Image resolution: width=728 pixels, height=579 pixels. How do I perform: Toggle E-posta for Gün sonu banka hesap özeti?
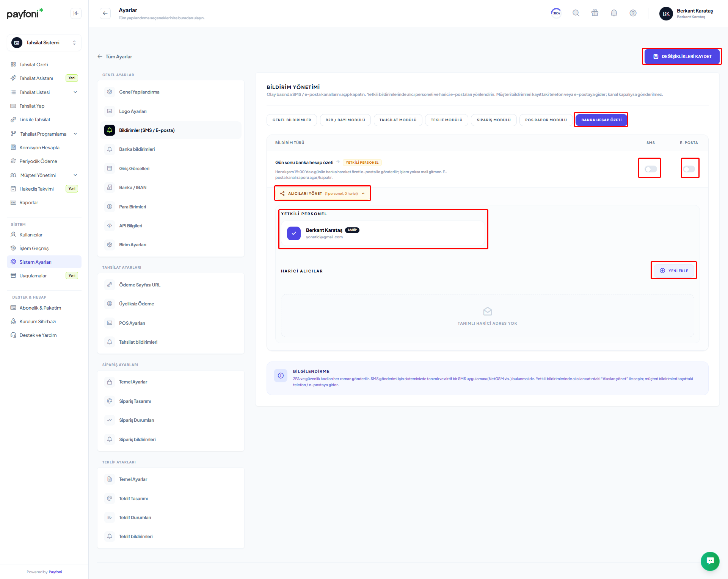689,169
